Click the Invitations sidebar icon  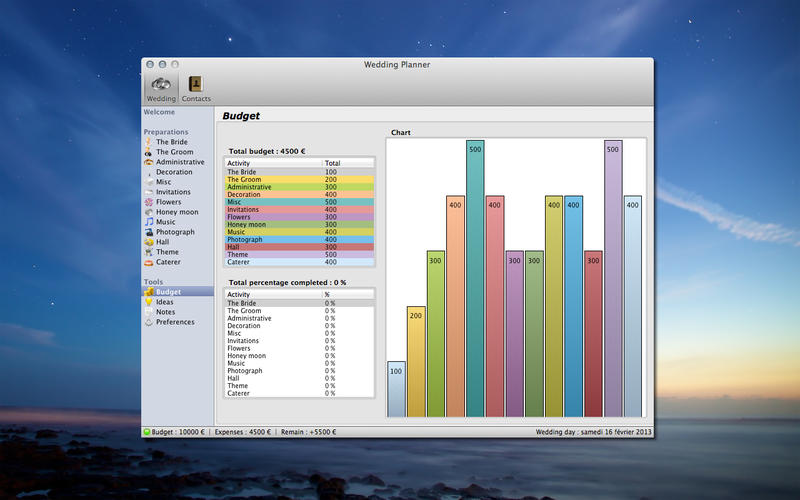(148, 192)
